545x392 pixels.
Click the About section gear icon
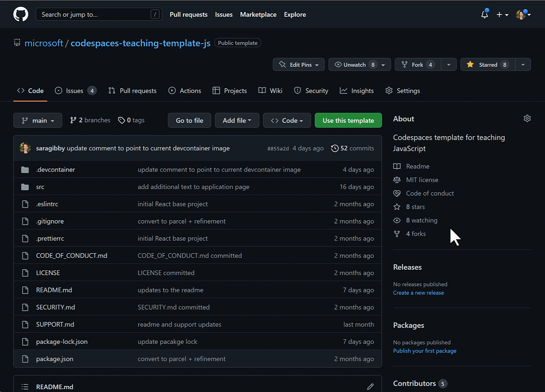click(527, 119)
